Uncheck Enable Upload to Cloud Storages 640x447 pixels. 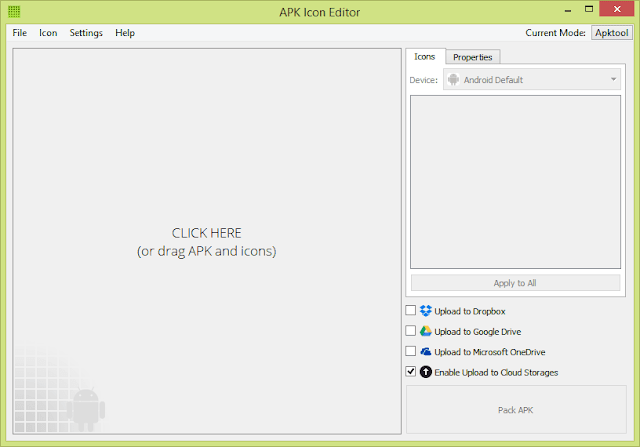click(411, 371)
